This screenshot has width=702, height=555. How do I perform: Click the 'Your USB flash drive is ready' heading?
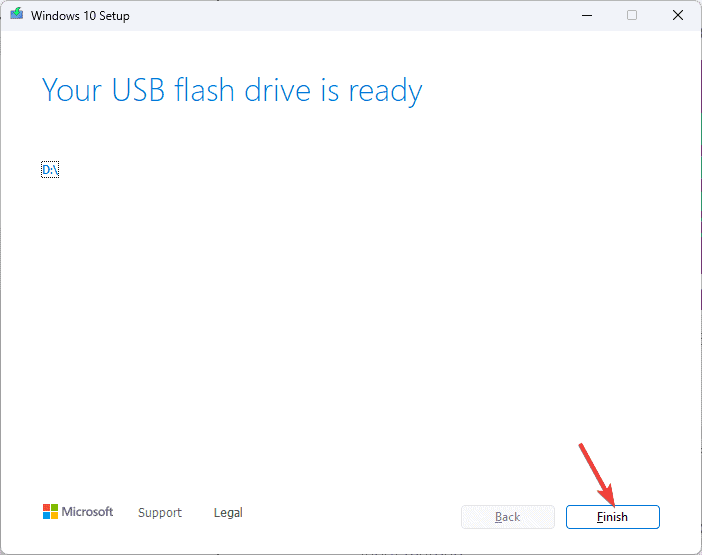(x=232, y=90)
